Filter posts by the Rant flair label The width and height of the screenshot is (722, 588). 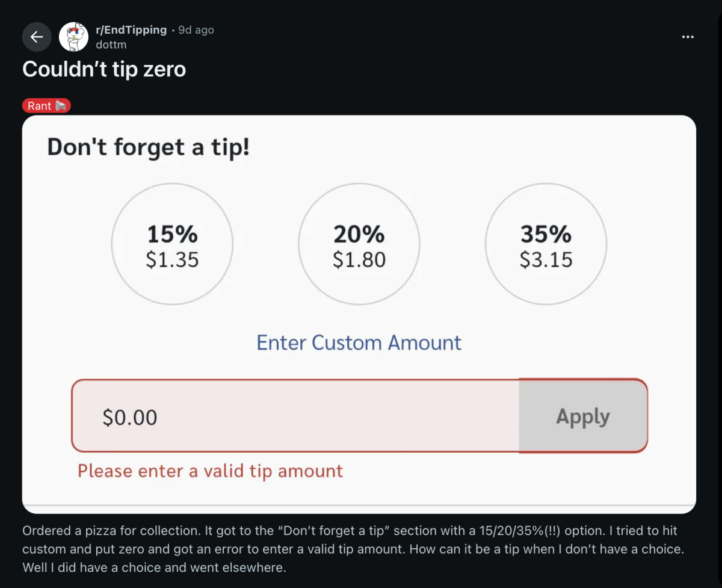tap(40, 106)
